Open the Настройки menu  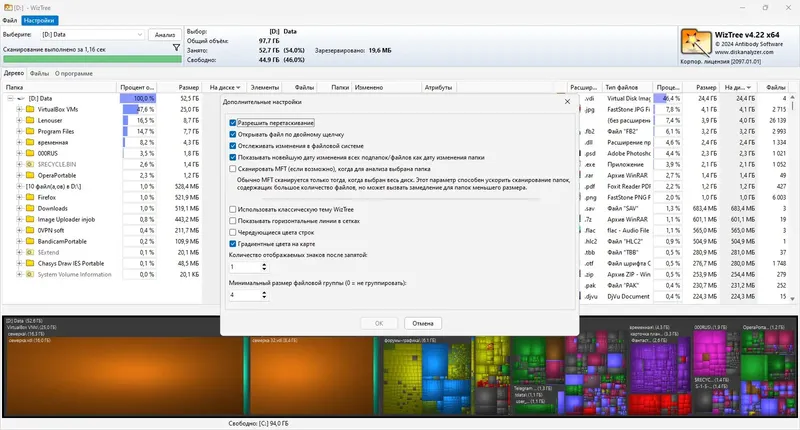pos(39,20)
